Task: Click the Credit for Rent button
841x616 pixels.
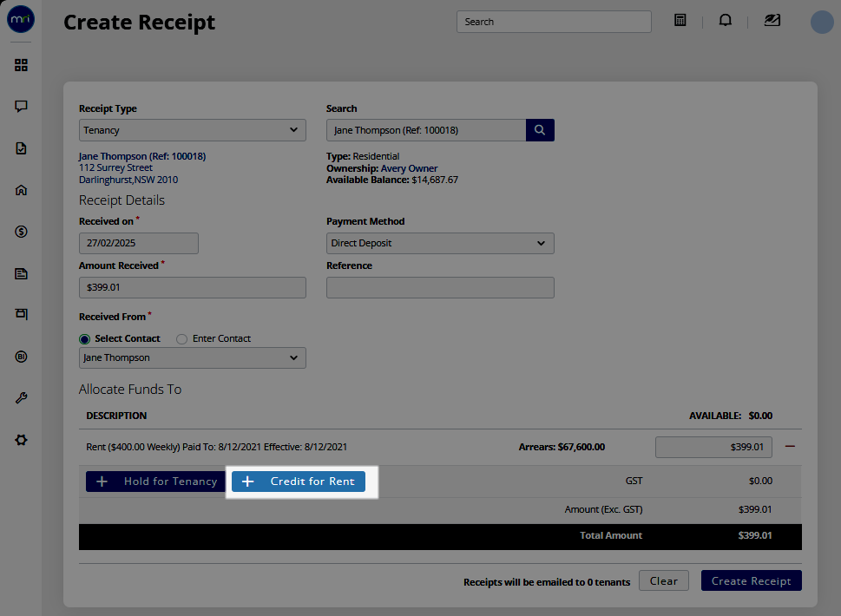Action: (299, 481)
